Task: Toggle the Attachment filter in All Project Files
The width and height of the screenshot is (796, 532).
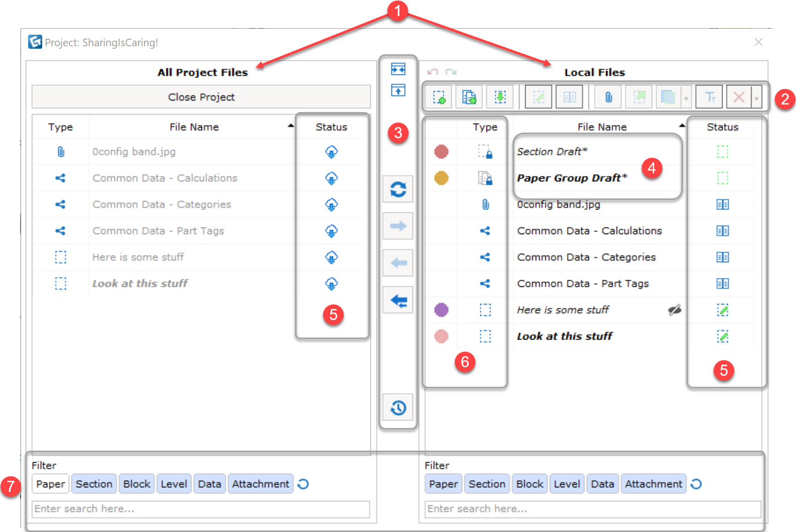Action: [x=260, y=484]
